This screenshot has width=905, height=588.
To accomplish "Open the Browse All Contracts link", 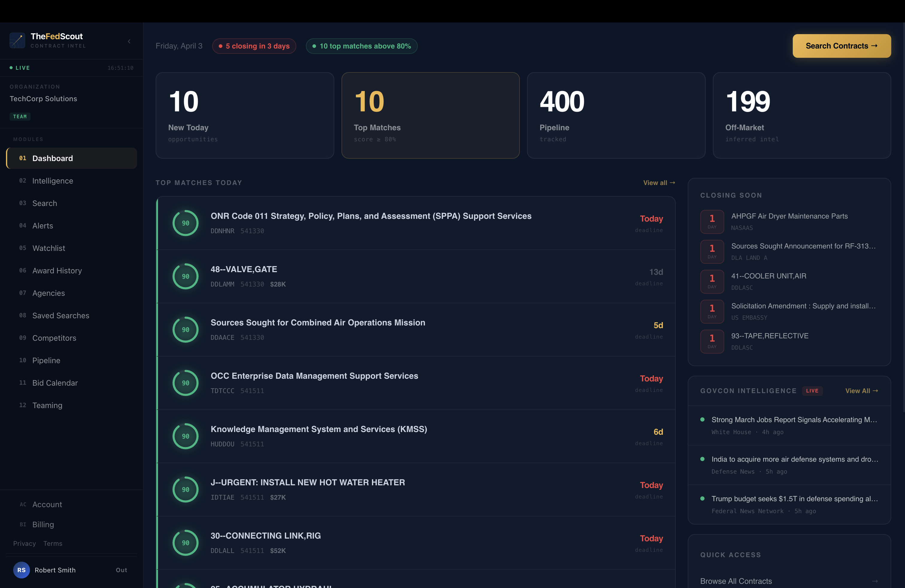I will [x=736, y=581].
